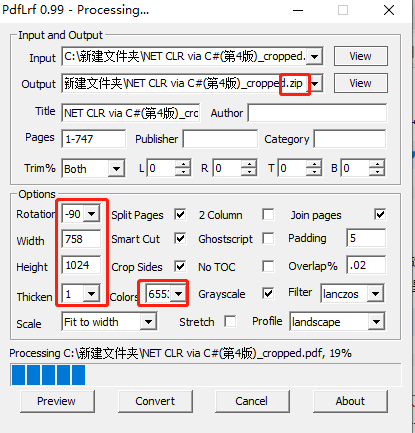Click the Output file path field
The height and width of the screenshot is (433, 415).
coord(192,83)
